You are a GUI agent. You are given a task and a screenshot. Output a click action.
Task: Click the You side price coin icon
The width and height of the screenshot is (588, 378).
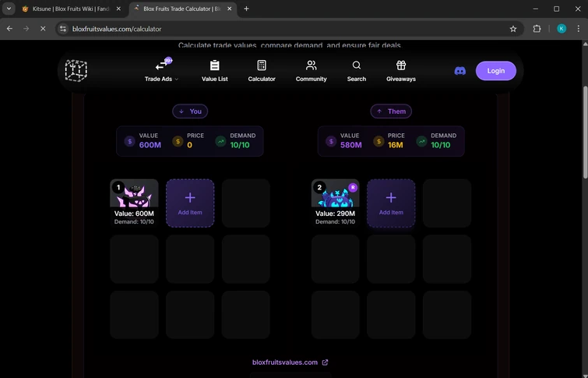[178, 141]
